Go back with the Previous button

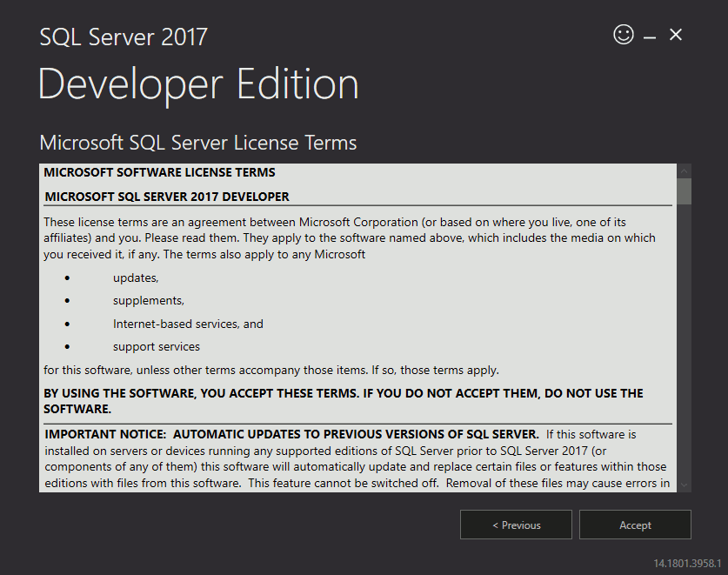(516, 525)
